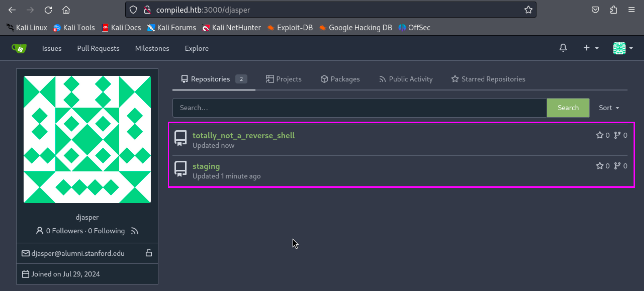Reload the current page
The width and height of the screenshot is (644, 291).
click(48, 10)
